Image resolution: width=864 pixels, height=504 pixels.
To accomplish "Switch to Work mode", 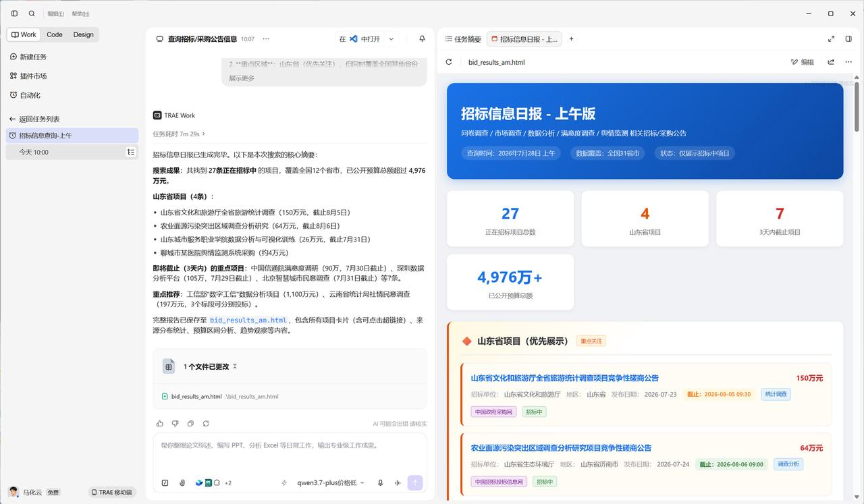I will [24, 34].
